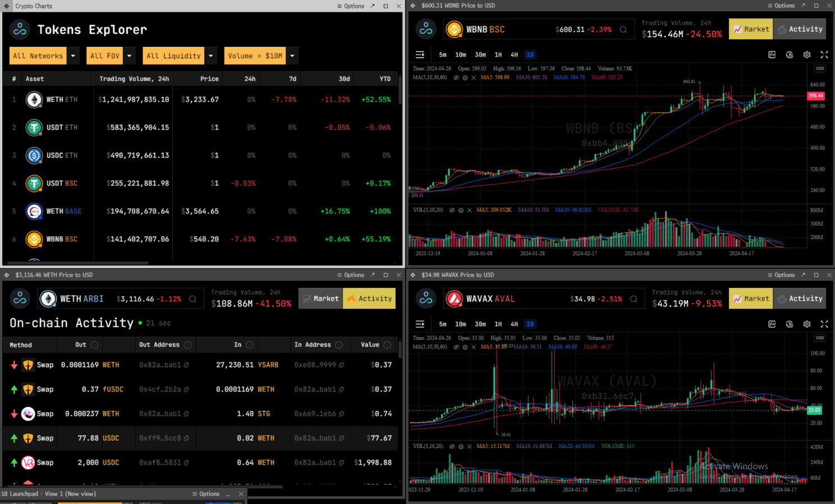835x504 pixels.
Task: Select the 4H timeframe on WBNB chart
Action: 514,55
